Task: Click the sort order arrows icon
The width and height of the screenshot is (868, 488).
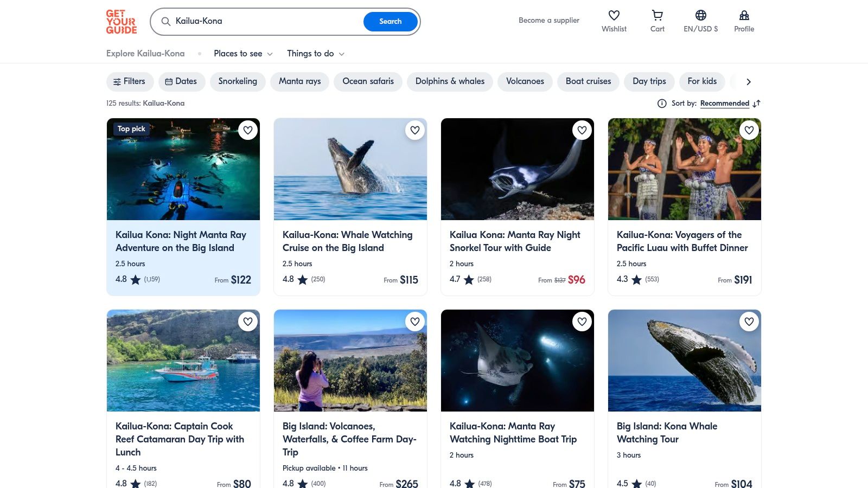Action: [x=757, y=104]
